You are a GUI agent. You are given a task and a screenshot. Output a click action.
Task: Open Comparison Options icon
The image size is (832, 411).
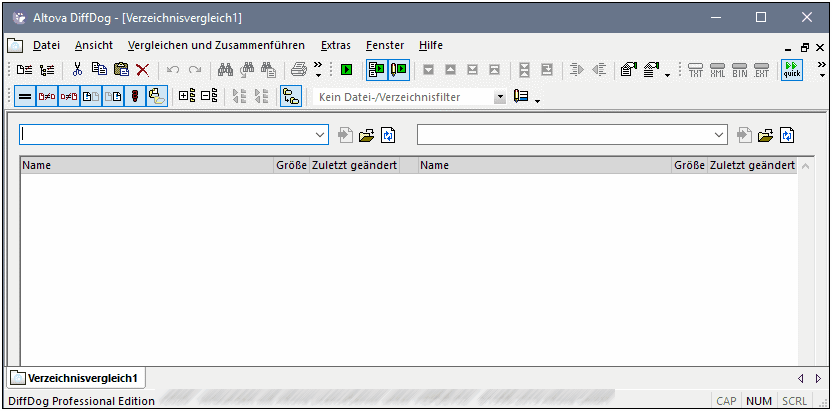click(629, 69)
